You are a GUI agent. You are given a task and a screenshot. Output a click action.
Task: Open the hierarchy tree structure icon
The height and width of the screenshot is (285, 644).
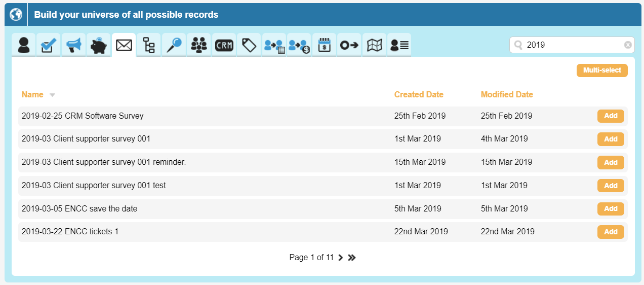149,45
